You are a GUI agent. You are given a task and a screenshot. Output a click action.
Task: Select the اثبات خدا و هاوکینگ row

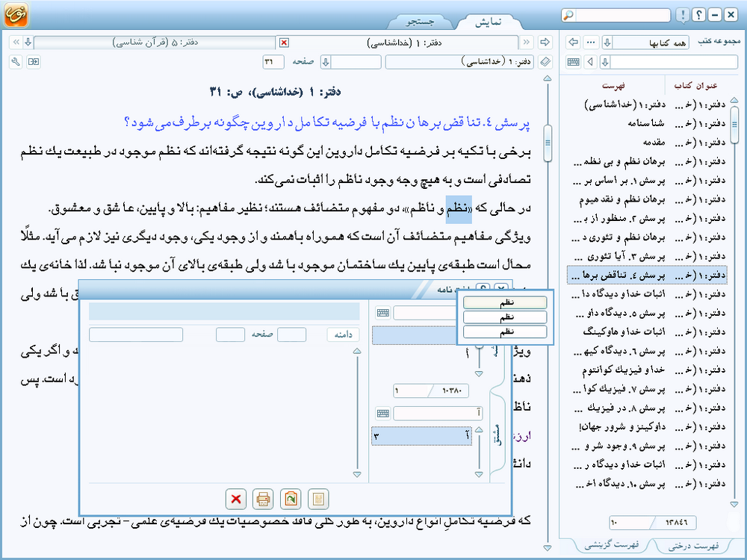click(646, 332)
